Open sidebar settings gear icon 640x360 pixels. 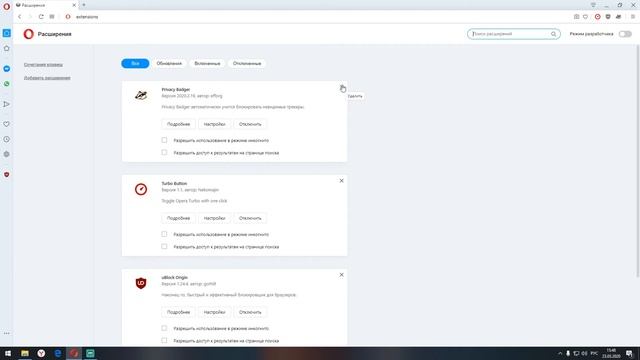click(7, 154)
